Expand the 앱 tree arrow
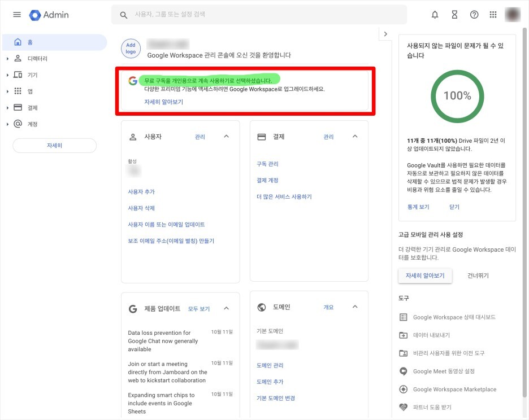 [7, 91]
